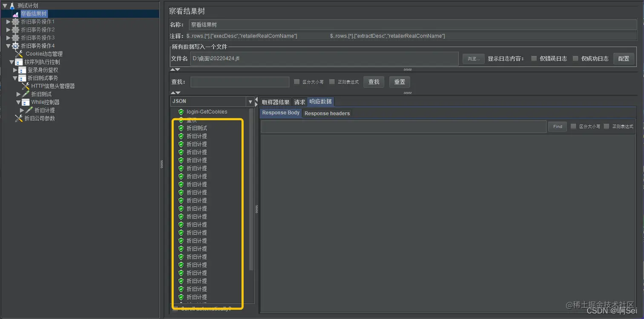Expand the 登录身份鉴权 node

point(15,70)
